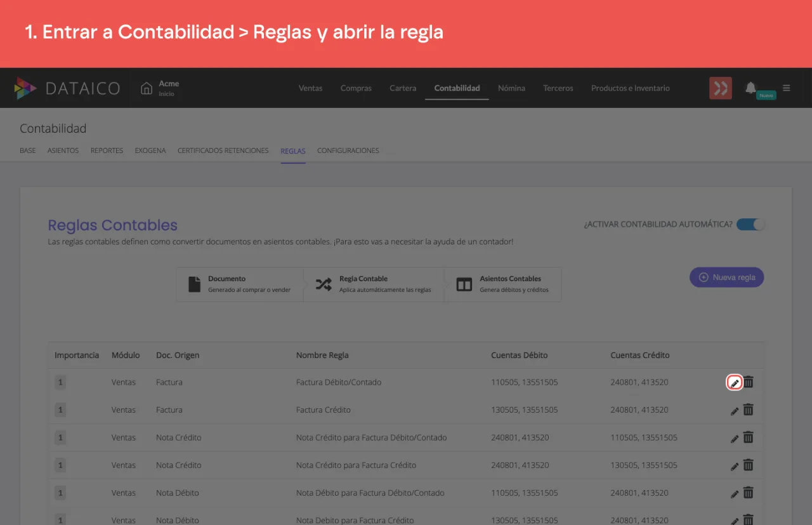This screenshot has height=525, width=812.
Task: Open the Compras menu
Action: (x=356, y=88)
